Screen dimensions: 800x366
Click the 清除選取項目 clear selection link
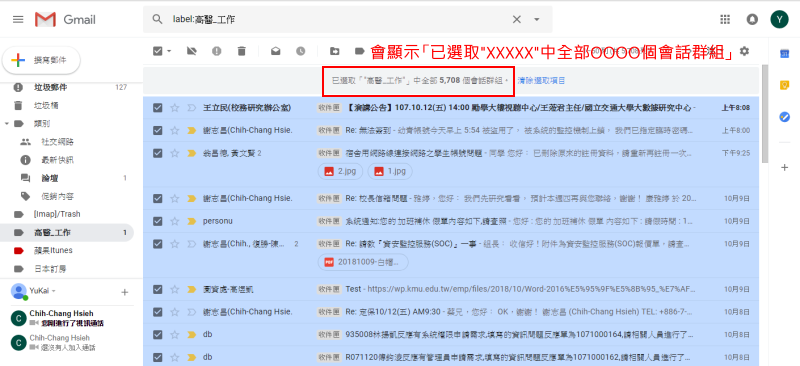point(541,81)
